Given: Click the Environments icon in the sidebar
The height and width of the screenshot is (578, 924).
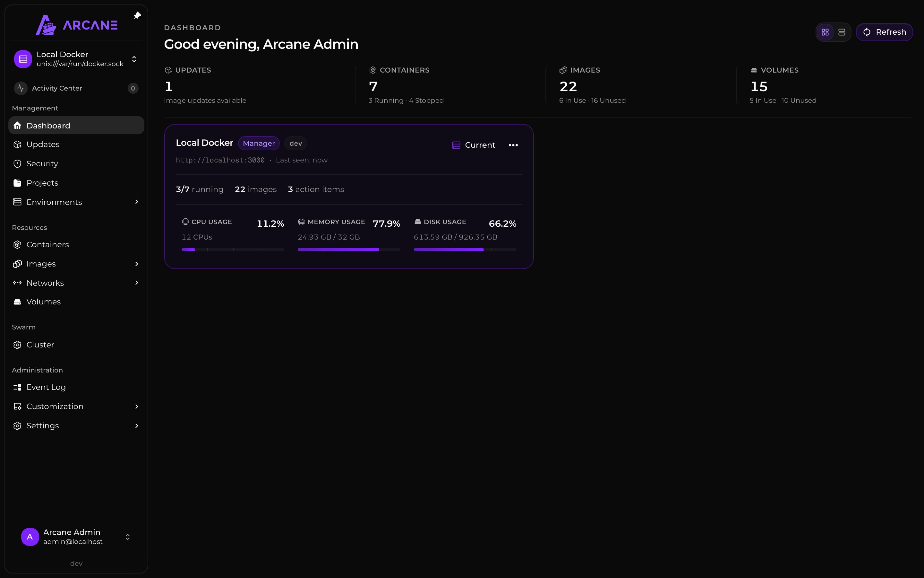Looking at the screenshot, I should [x=17, y=202].
